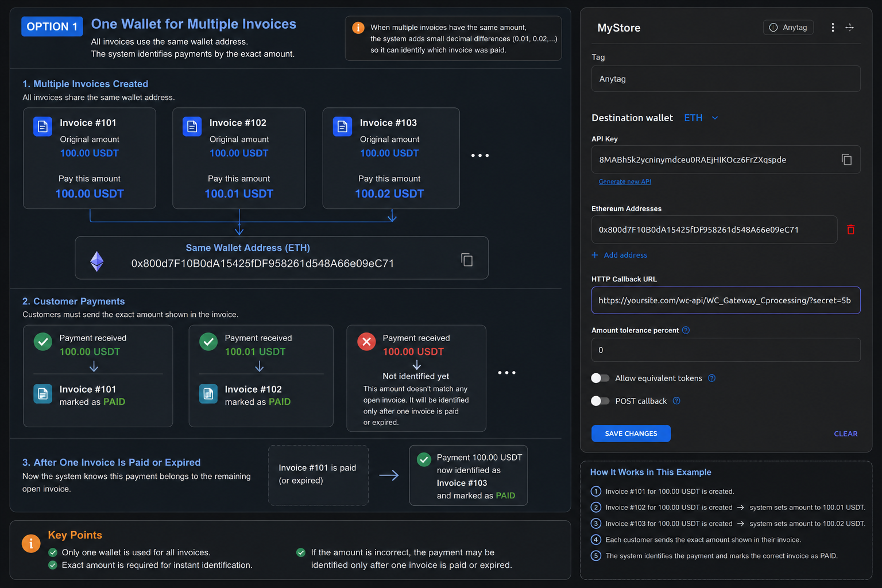
Task: Open the MyStore three-dot menu
Action: (x=833, y=28)
